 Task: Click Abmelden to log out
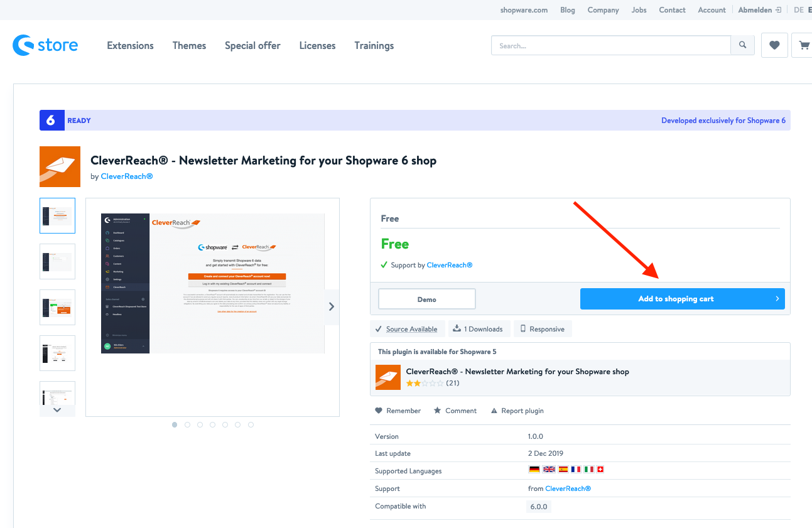(x=755, y=10)
